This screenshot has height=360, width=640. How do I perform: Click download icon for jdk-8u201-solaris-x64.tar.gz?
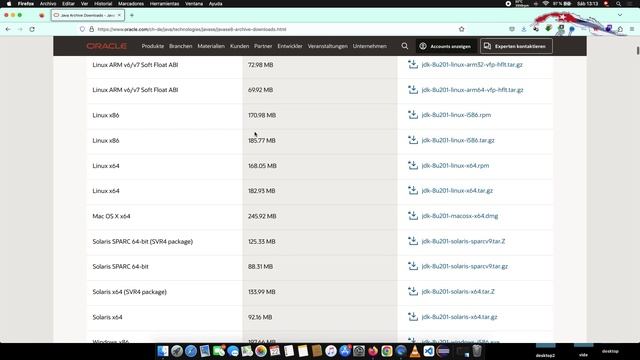coord(413,316)
